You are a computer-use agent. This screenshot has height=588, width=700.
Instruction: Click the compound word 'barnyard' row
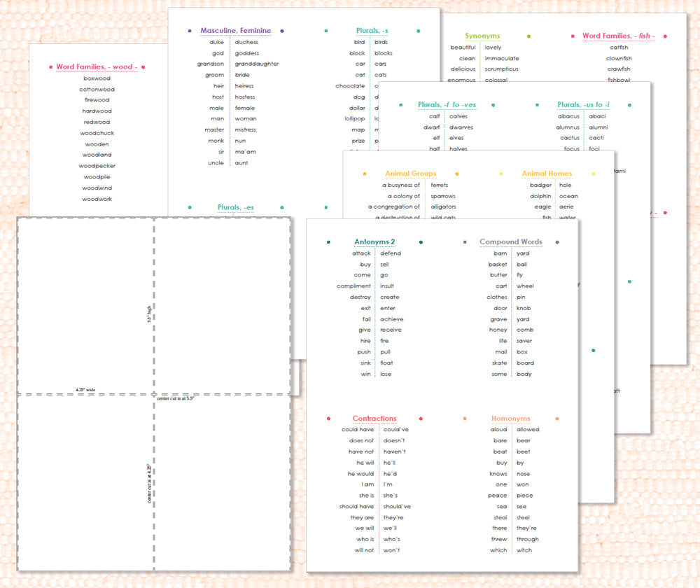[510, 253]
